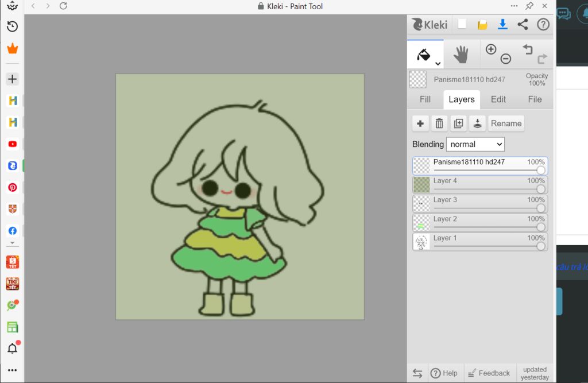Open the Blending mode dropdown

[475, 145]
